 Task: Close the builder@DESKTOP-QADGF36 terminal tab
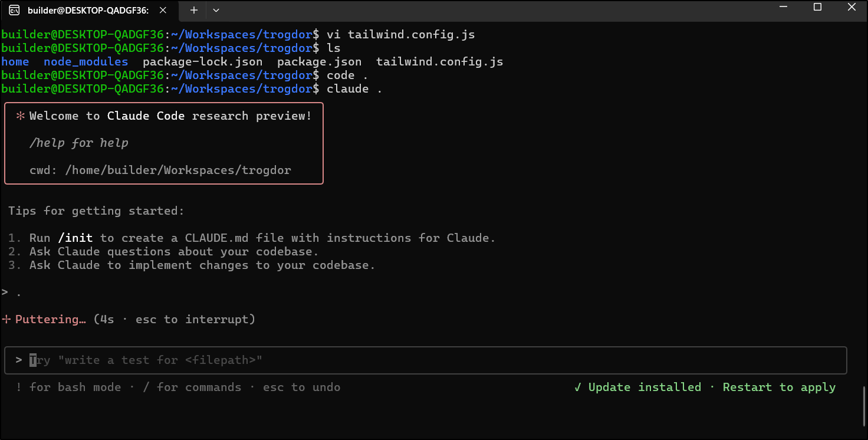(164, 10)
